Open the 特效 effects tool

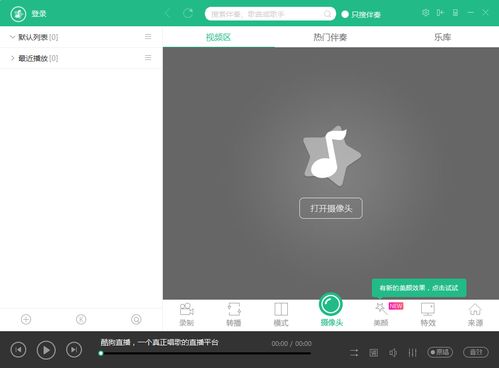pyautogui.click(x=428, y=314)
